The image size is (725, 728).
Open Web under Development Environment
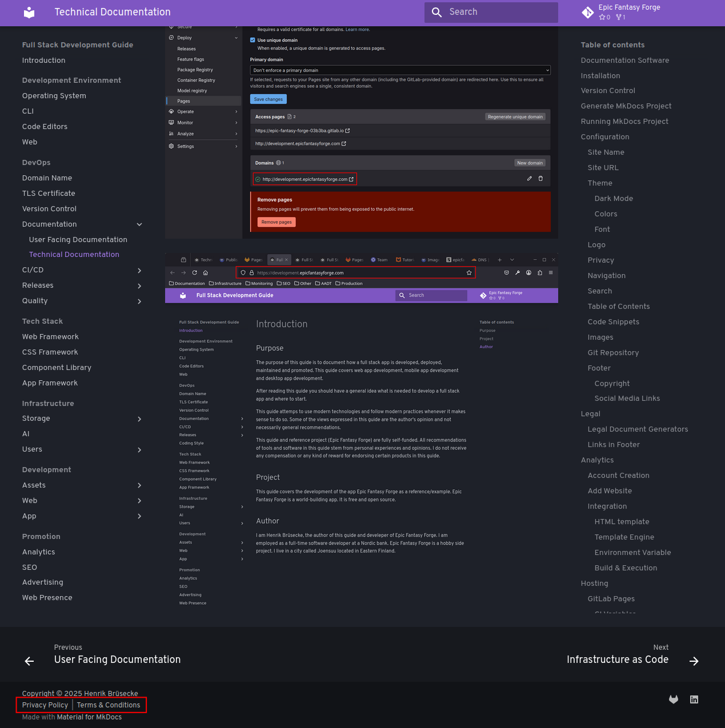pyautogui.click(x=30, y=142)
